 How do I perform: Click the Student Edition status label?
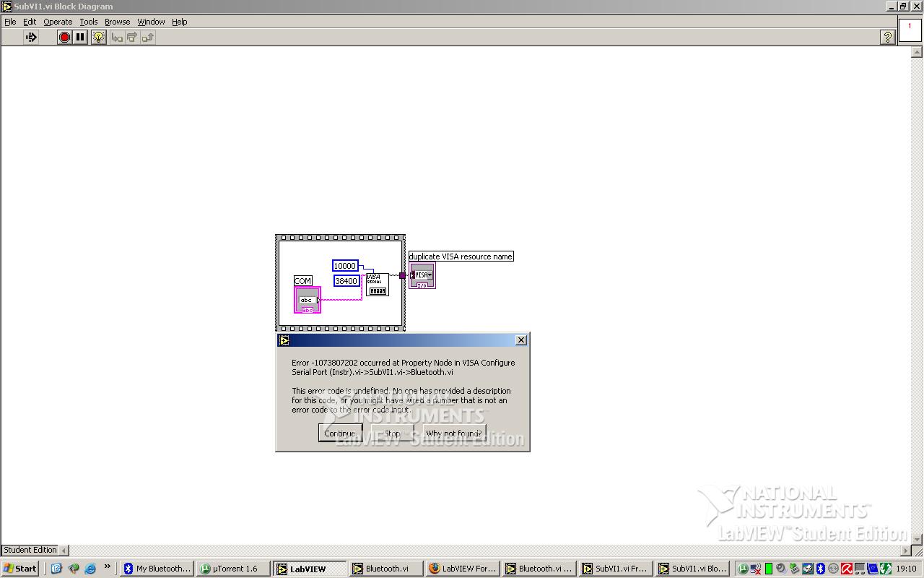tap(30, 550)
